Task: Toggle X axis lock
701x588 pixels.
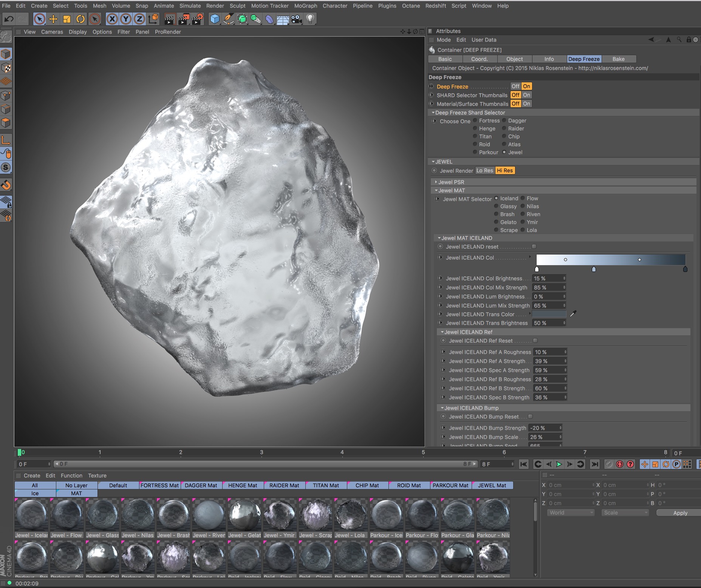Action: 112,19
